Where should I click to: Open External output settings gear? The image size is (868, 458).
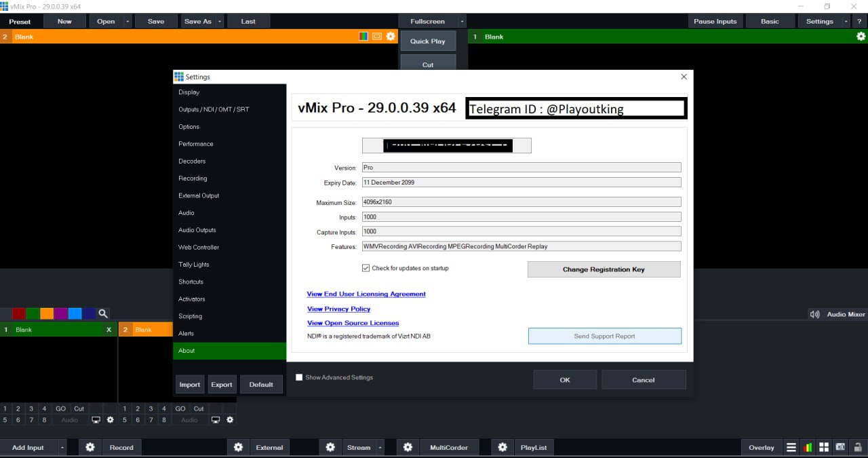point(238,447)
